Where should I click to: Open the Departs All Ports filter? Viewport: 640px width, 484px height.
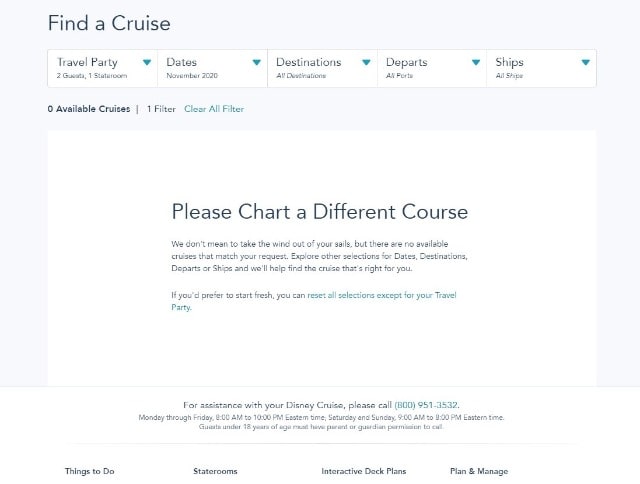pos(432,68)
